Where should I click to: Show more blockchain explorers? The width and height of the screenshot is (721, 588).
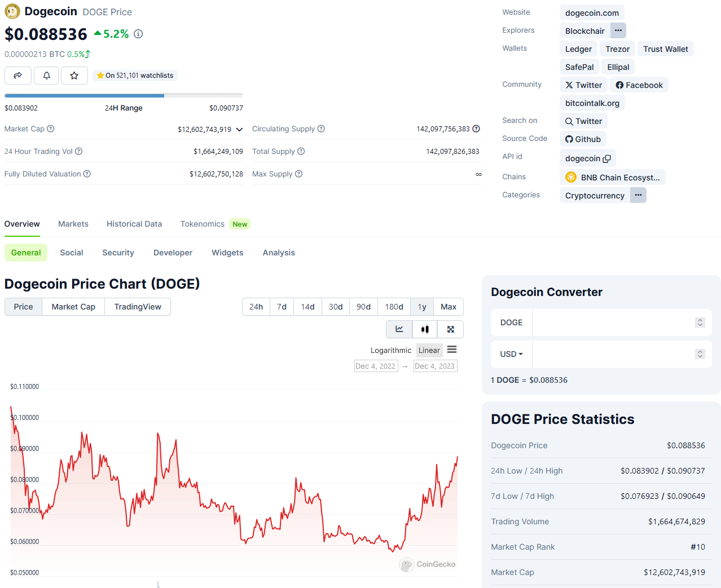tap(619, 30)
